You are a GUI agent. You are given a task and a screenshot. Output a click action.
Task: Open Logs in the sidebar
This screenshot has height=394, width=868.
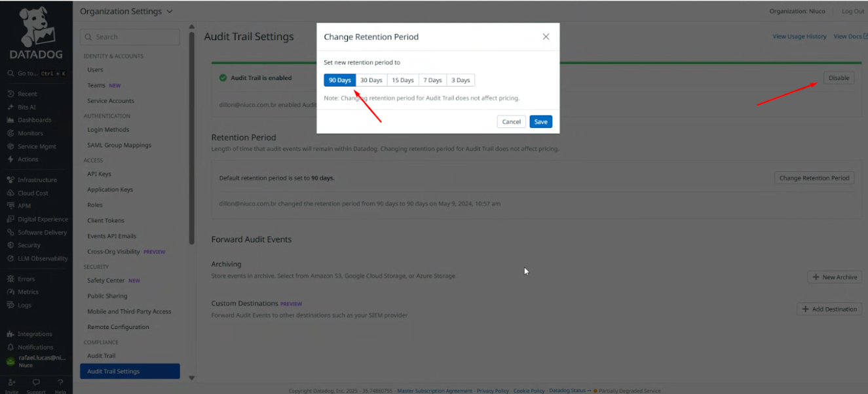coord(19,305)
